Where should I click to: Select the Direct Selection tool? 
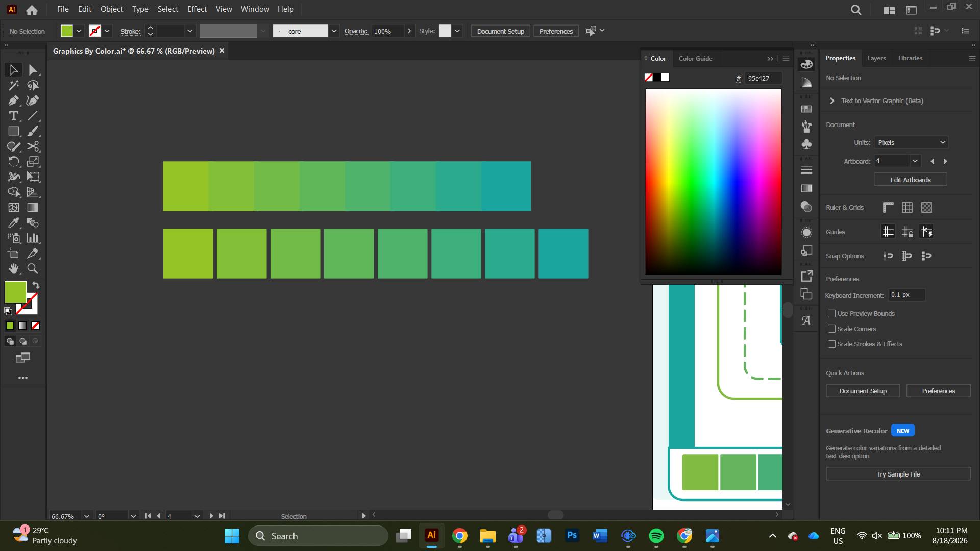click(33, 70)
